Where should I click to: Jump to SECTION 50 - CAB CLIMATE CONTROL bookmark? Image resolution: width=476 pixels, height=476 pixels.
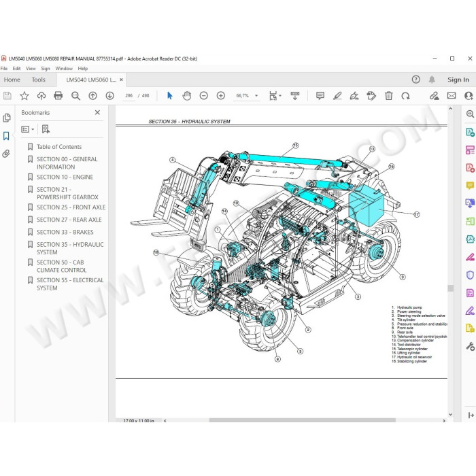[62, 267]
